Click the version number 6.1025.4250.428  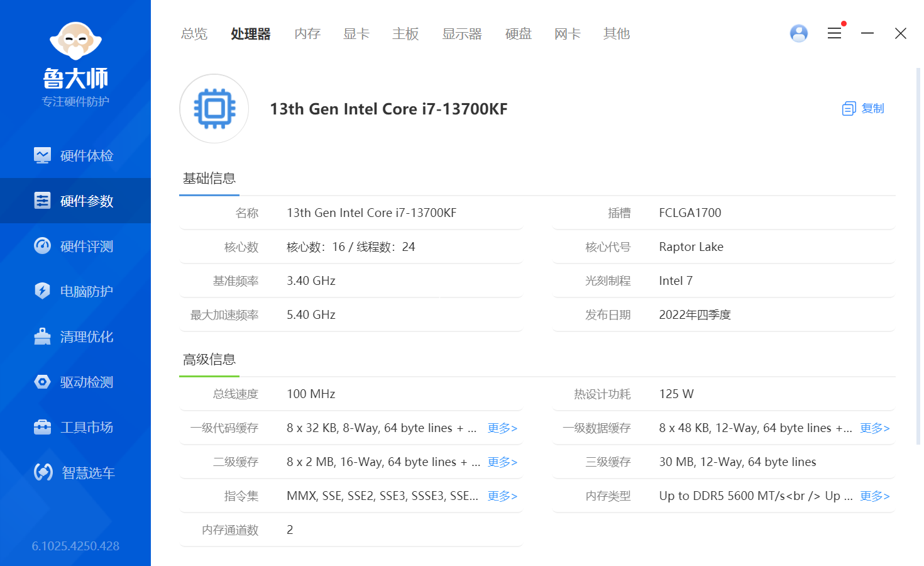pos(75,546)
